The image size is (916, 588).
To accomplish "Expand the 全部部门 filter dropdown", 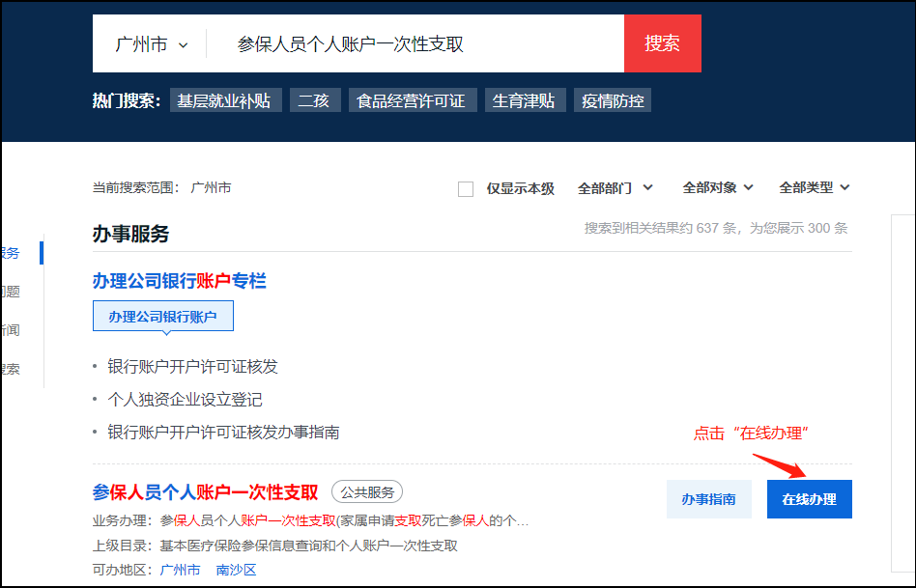I will [615, 188].
